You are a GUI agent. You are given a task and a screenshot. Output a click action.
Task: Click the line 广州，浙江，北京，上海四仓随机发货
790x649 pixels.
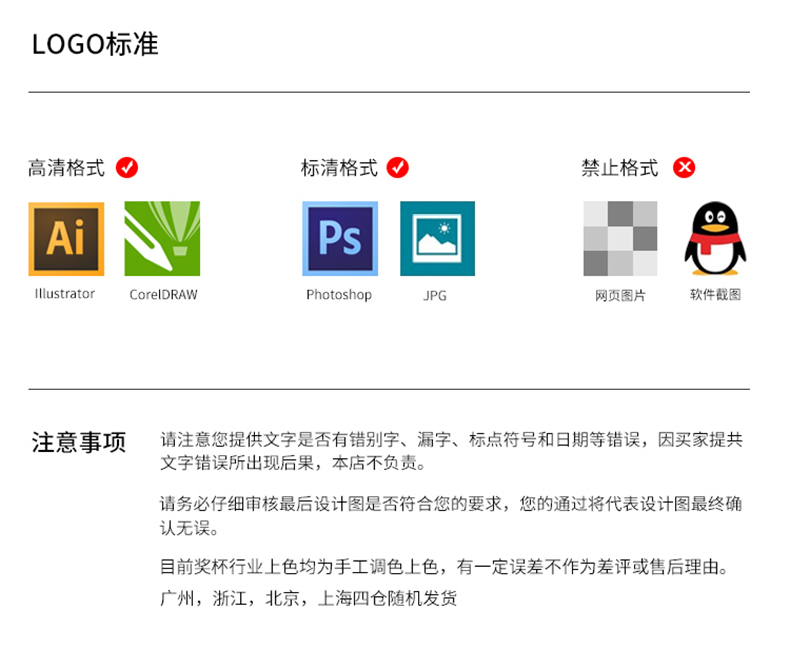[x=308, y=598]
